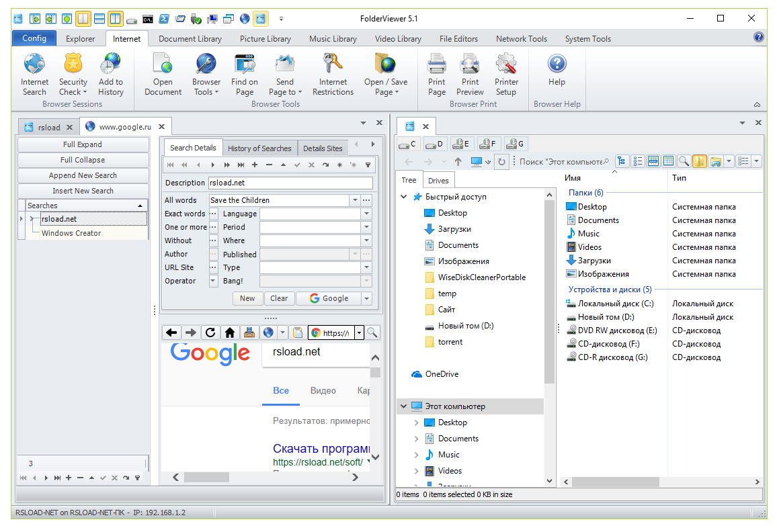777x532 pixels.
Task: Click the Full Expand button
Action: (83, 144)
